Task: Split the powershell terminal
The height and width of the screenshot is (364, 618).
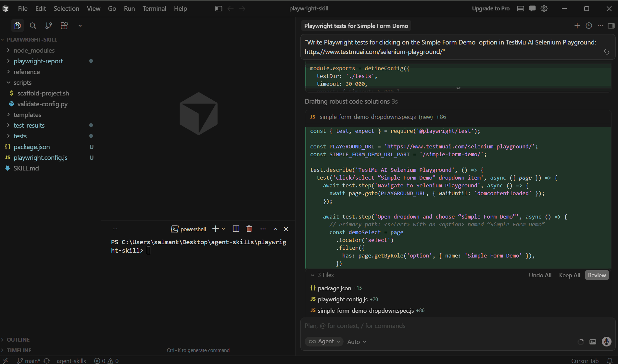Action: pos(236,229)
